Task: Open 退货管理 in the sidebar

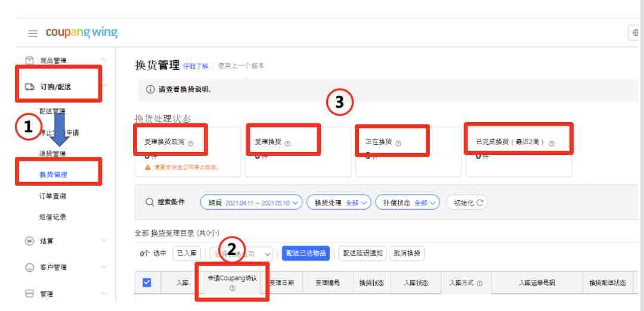Action: 52,154
